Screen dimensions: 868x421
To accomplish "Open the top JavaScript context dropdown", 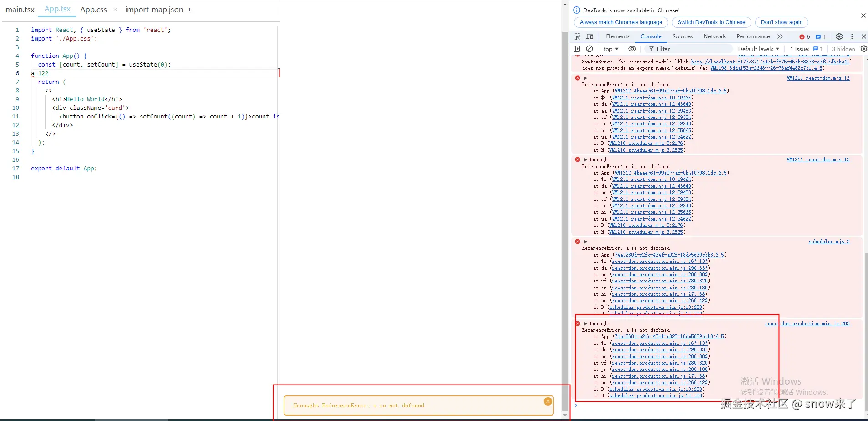I will pos(611,49).
